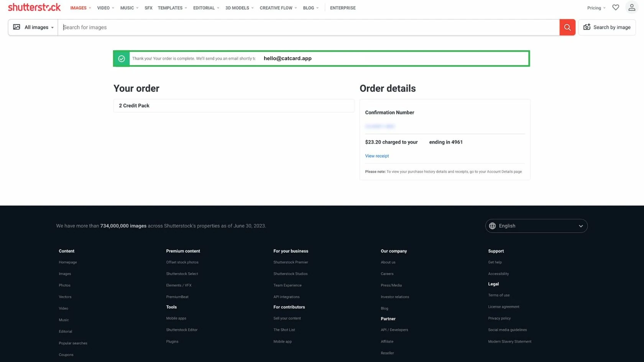Expand the All images filter dropdown

(x=33, y=27)
